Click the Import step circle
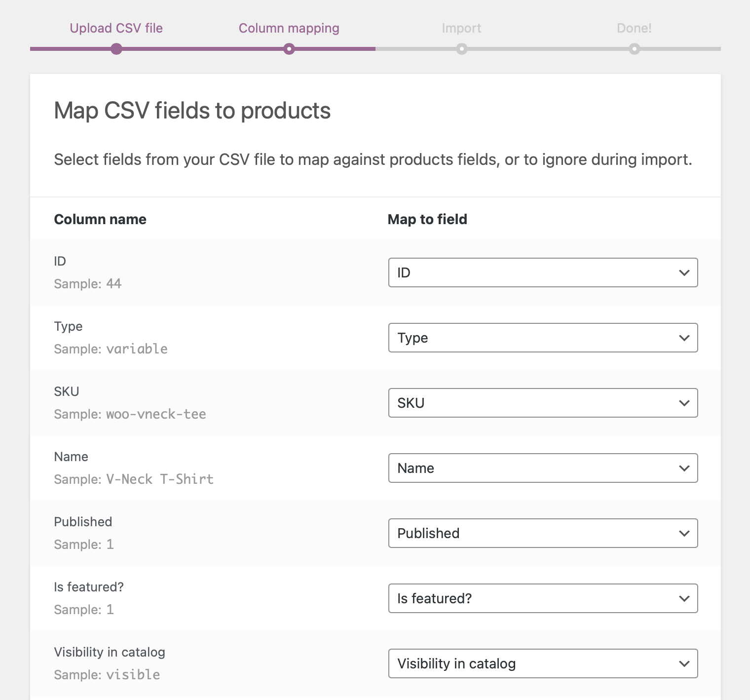750x700 pixels. [x=462, y=49]
